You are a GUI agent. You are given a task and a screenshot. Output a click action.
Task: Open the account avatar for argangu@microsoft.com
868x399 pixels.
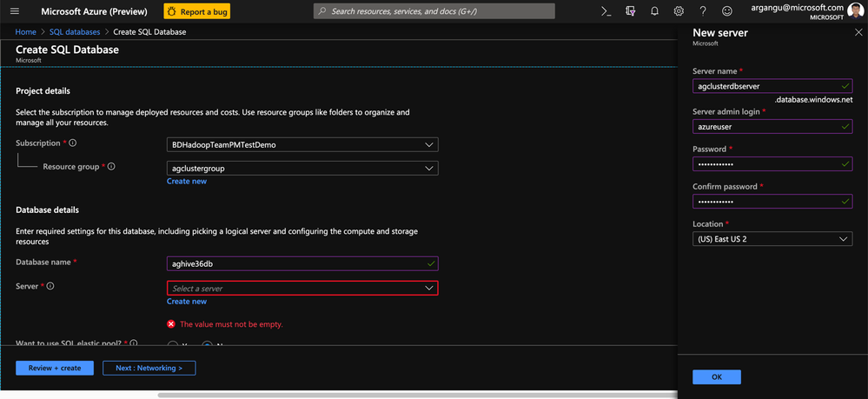click(x=855, y=11)
